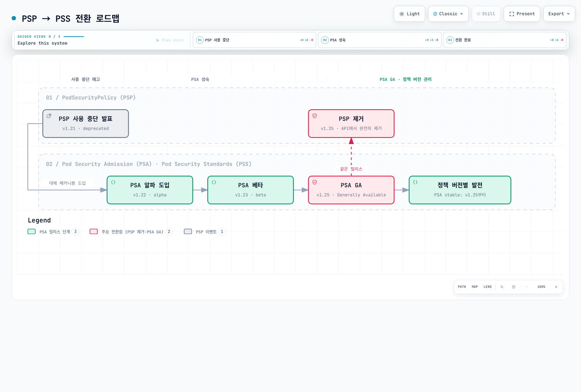
Task: Click the 대체 메커니즘 도입 edge label
Action: point(68,183)
